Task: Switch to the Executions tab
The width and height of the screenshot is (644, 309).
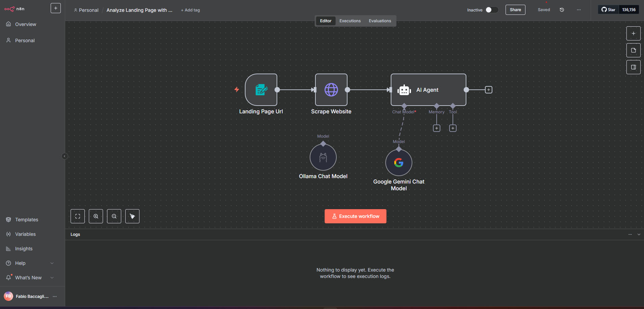Action: click(x=350, y=21)
